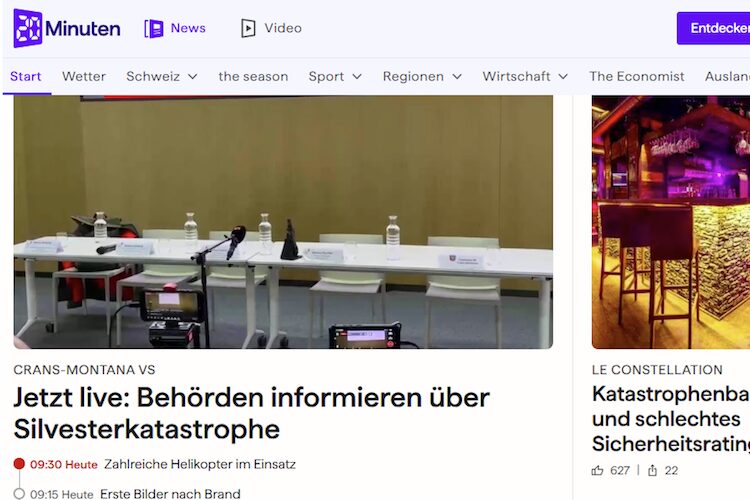
Task: Open the Video section play icon
Action: [248, 28]
